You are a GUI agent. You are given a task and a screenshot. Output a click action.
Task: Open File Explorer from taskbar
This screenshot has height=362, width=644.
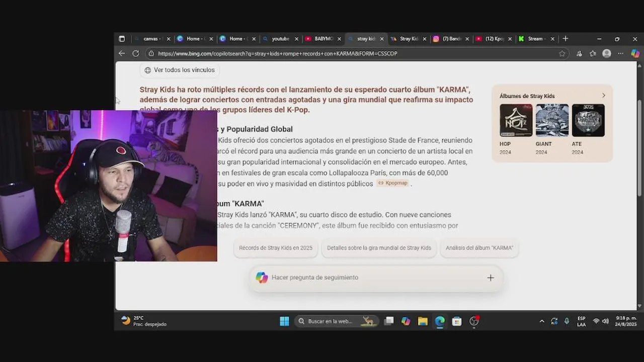(423, 321)
